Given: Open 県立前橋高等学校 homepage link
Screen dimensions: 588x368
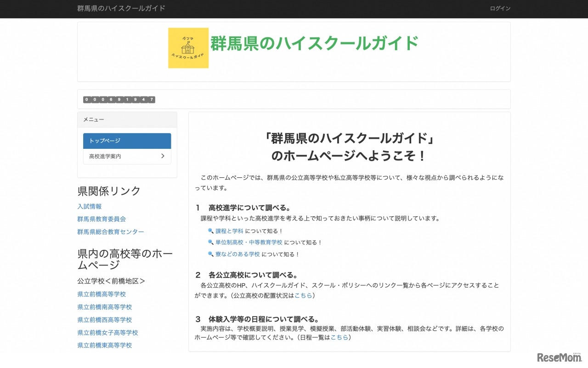Looking at the screenshot, I should (102, 294).
